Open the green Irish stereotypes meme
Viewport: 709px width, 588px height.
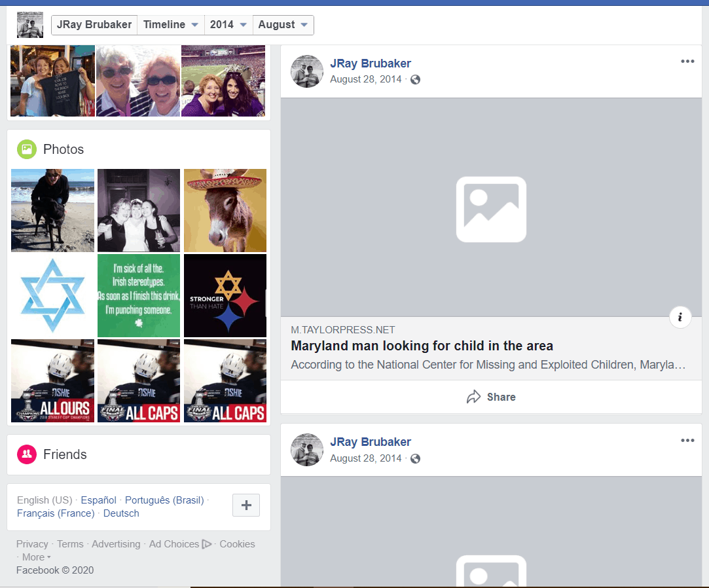[x=139, y=296]
